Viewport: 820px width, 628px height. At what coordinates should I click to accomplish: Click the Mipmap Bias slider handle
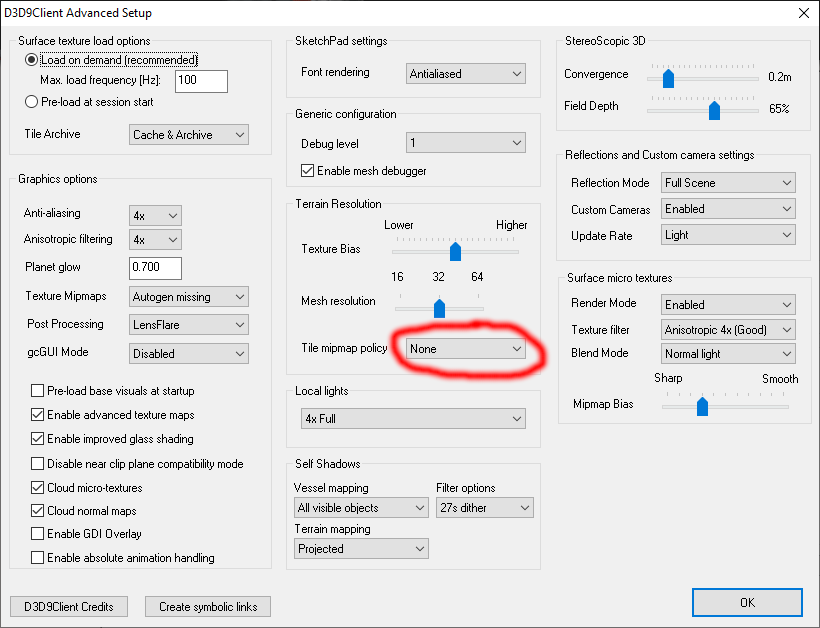(x=702, y=406)
